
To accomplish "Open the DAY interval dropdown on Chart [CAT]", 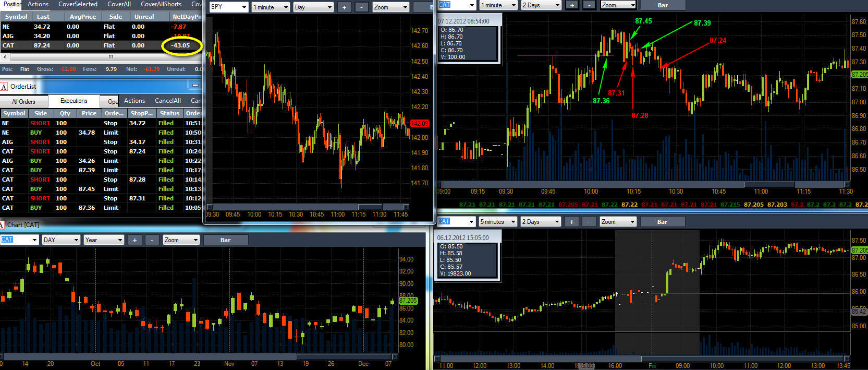I will click(62, 240).
